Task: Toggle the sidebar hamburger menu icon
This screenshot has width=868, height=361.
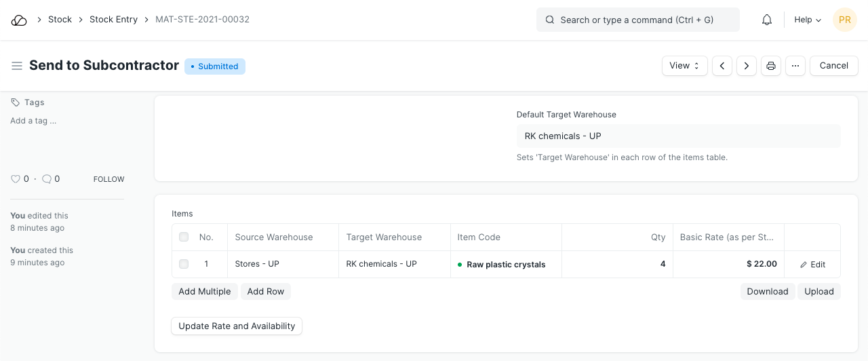Action: (17, 66)
